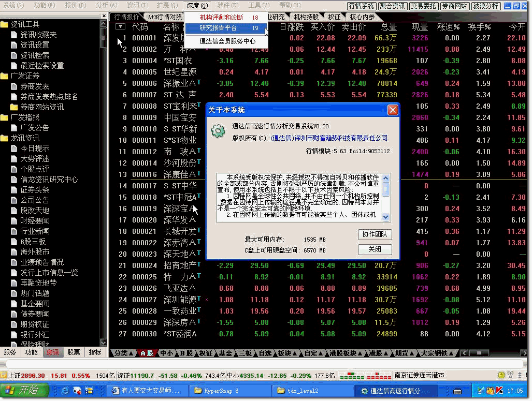The height and width of the screenshot is (401, 532).
Task: Click the 关闭 button in dialog
Action: coord(375,249)
